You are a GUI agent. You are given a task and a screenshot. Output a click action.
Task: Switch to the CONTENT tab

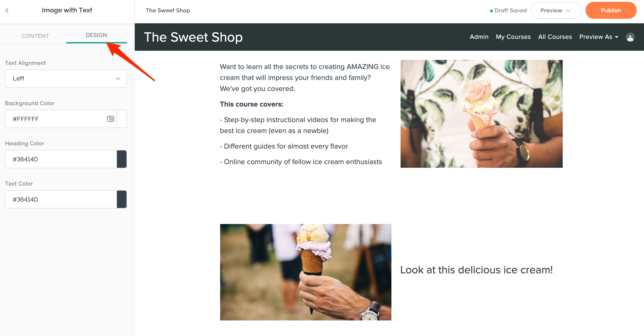(35, 36)
